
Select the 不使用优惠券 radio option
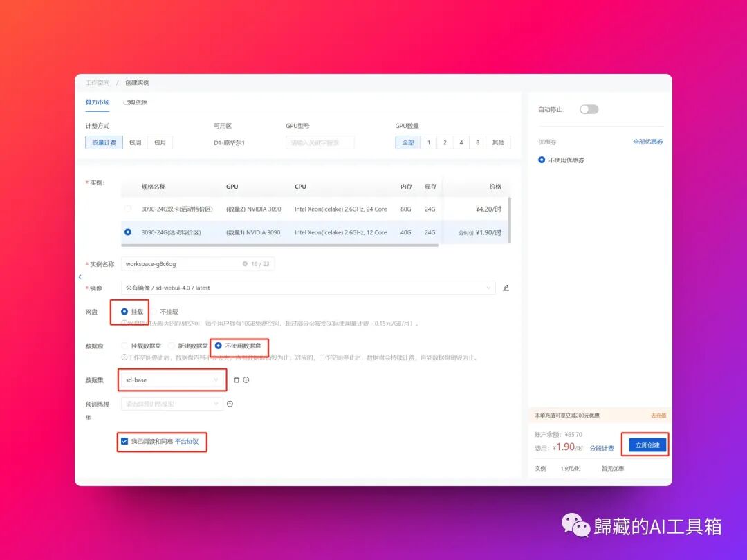pos(541,160)
